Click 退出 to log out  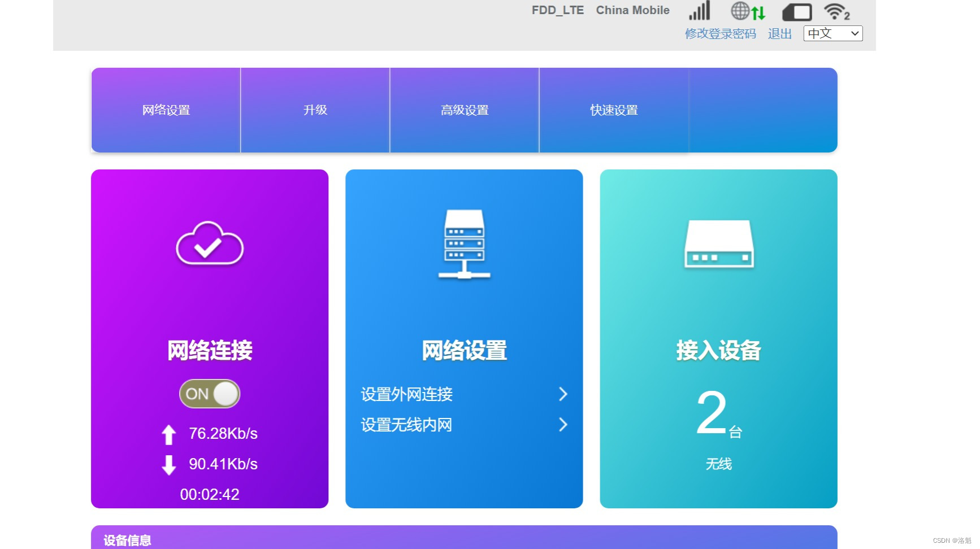tap(780, 33)
